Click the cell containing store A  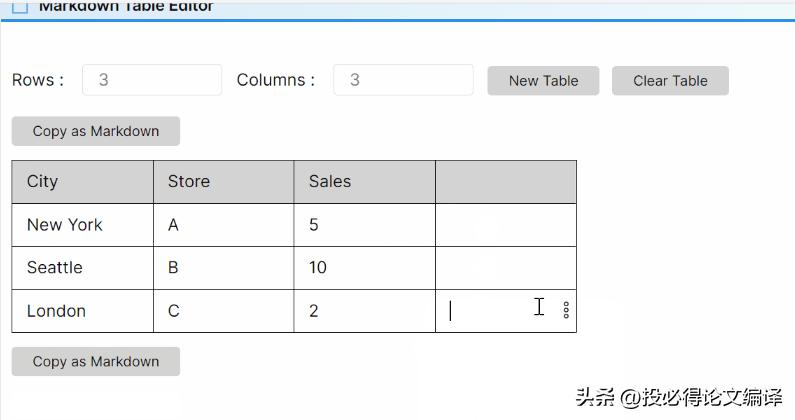(x=223, y=225)
